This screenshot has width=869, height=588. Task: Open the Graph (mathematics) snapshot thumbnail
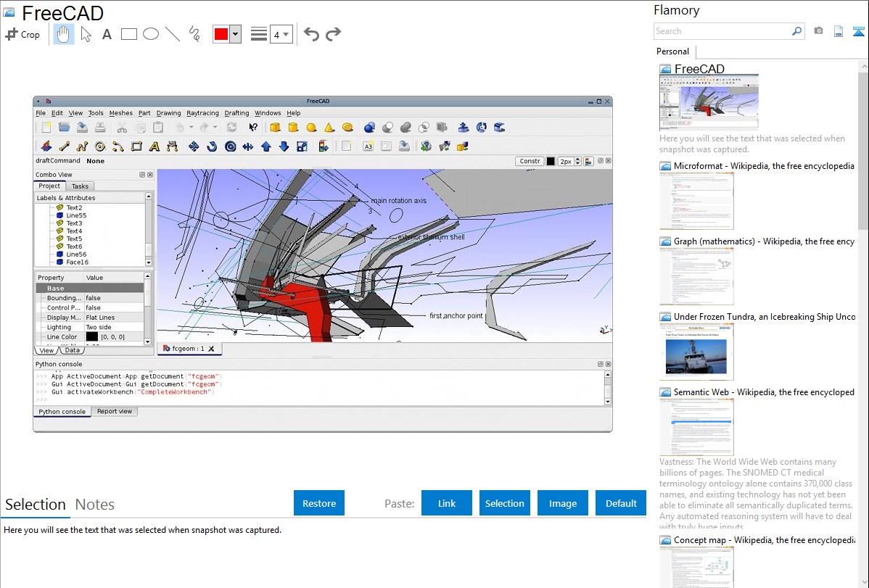point(696,276)
